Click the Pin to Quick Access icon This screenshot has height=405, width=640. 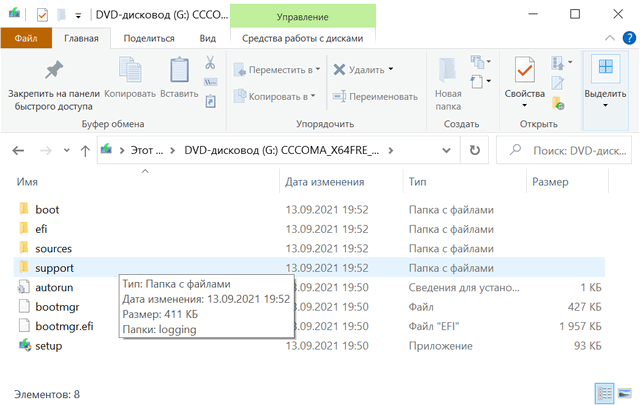pyautogui.click(x=53, y=70)
